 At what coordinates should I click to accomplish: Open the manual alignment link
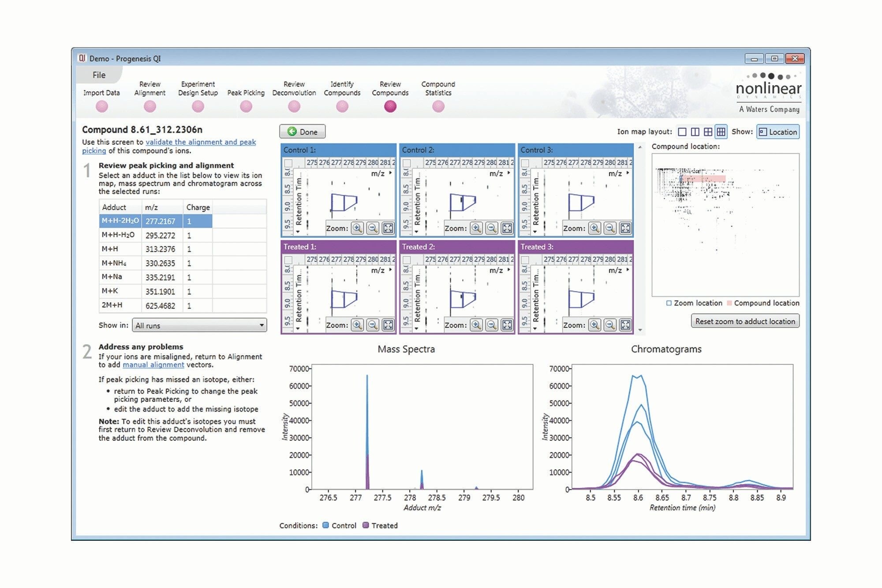pyautogui.click(x=153, y=365)
